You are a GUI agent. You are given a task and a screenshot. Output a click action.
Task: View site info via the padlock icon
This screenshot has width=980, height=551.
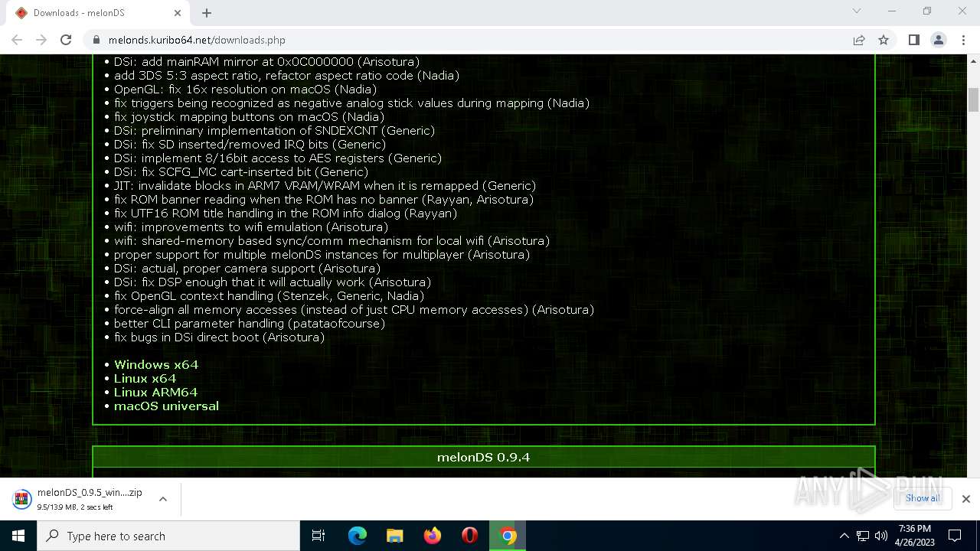[96, 40]
